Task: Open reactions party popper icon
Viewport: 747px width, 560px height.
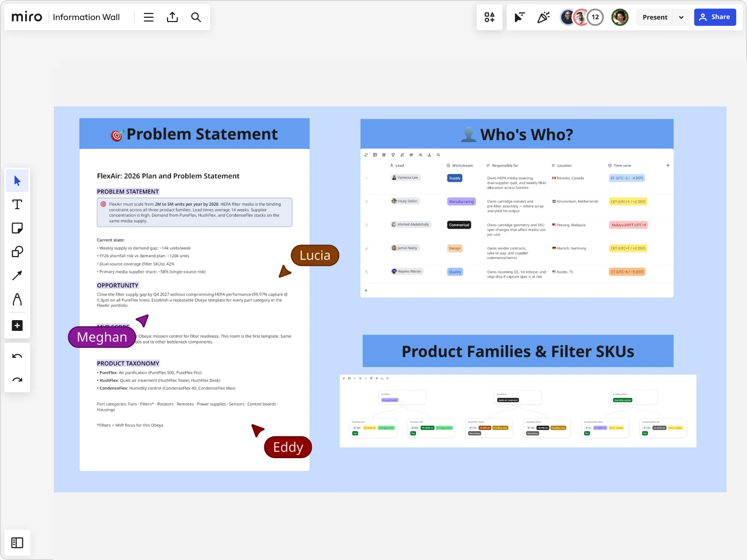Action: 543,17
